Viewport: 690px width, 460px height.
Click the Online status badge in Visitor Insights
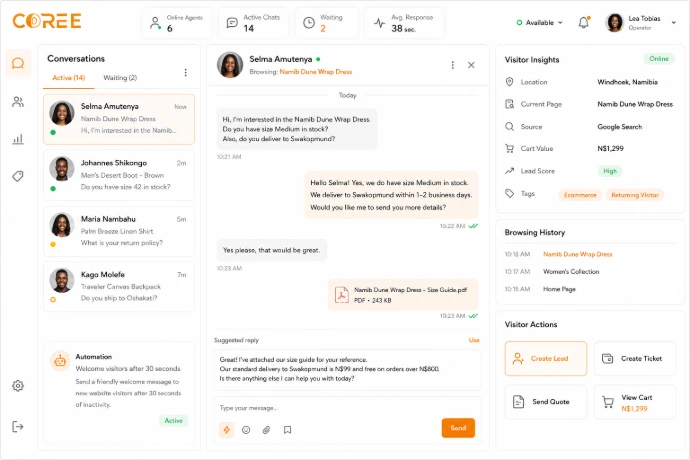(659, 59)
